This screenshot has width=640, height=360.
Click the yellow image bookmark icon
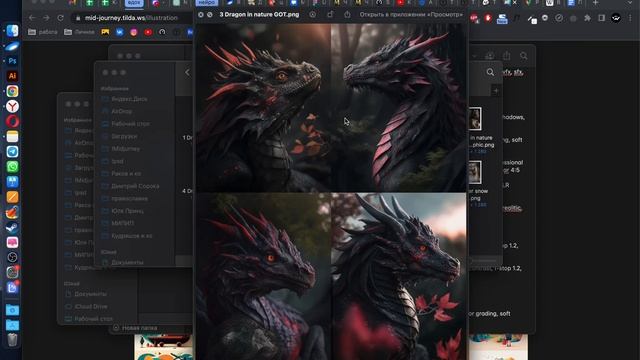[x=105, y=32]
